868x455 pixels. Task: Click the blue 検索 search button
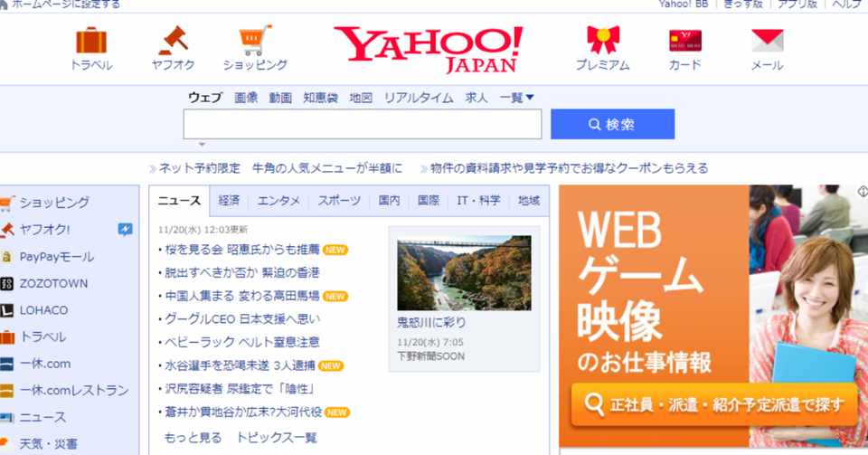(x=612, y=124)
